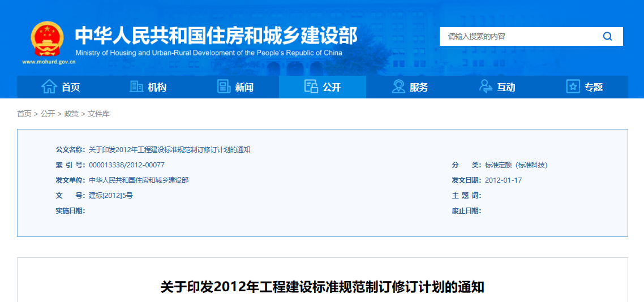Click the star icon beside 专题

pyautogui.click(x=573, y=87)
